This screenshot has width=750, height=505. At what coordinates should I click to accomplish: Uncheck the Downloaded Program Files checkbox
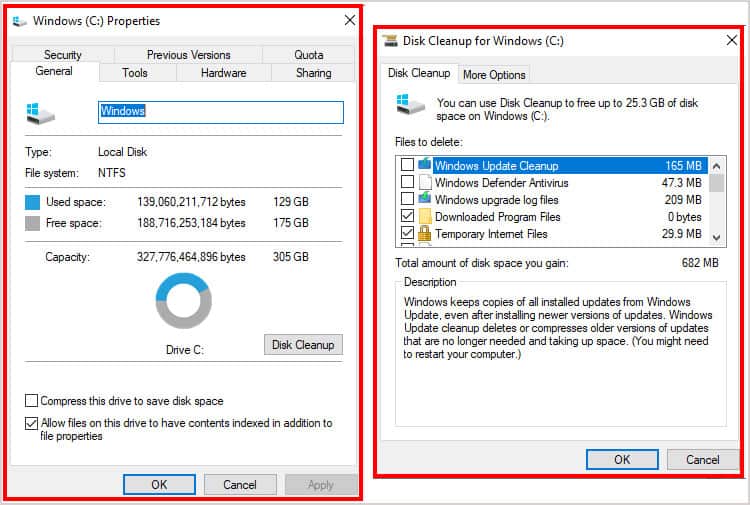pos(407,216)
